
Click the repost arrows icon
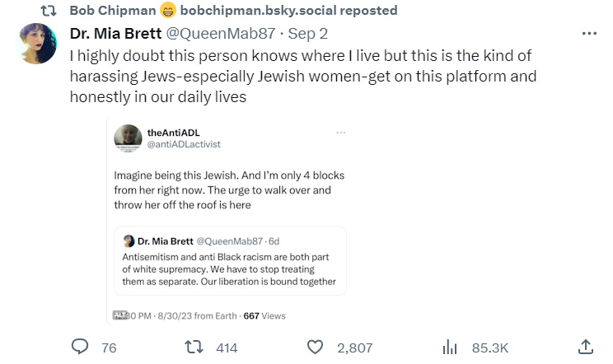[x=196, y=348]
